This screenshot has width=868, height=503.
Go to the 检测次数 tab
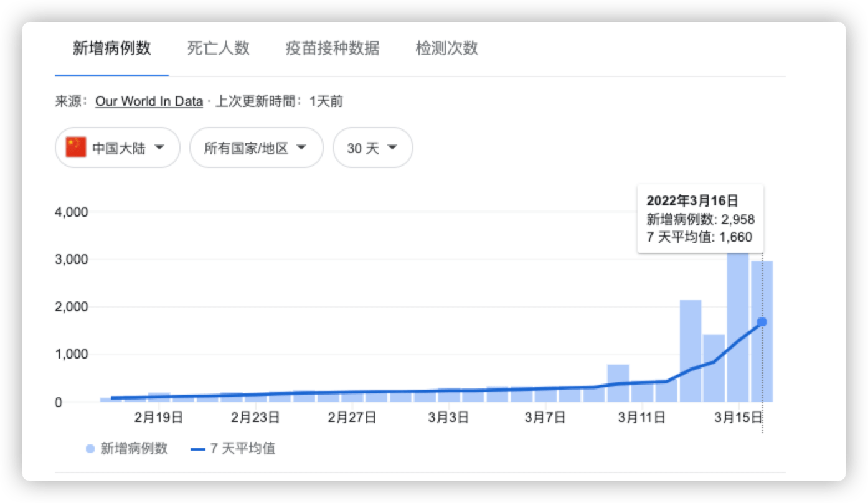point(447,49)
